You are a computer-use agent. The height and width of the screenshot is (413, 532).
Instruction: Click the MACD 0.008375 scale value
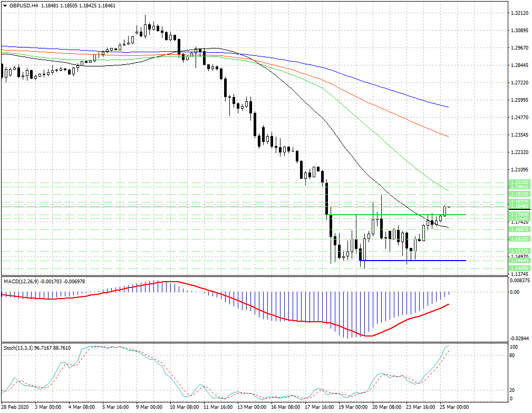[520, 280]
